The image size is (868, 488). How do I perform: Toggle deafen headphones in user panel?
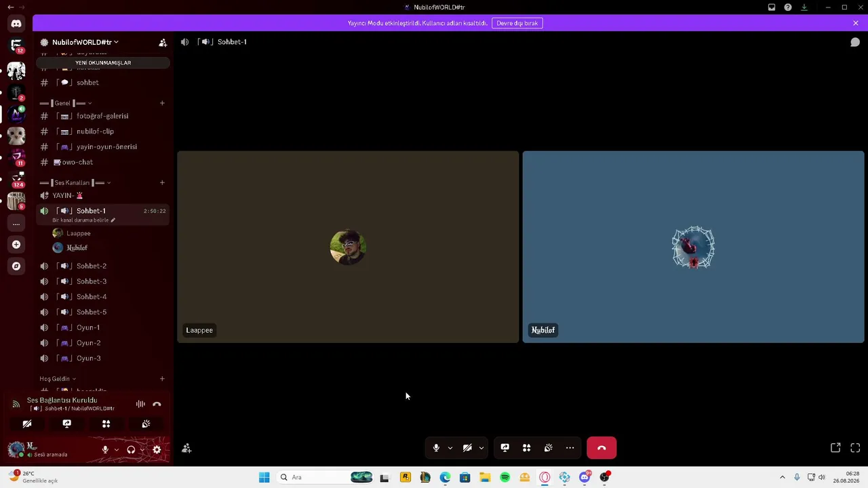(x=131, y=449)
